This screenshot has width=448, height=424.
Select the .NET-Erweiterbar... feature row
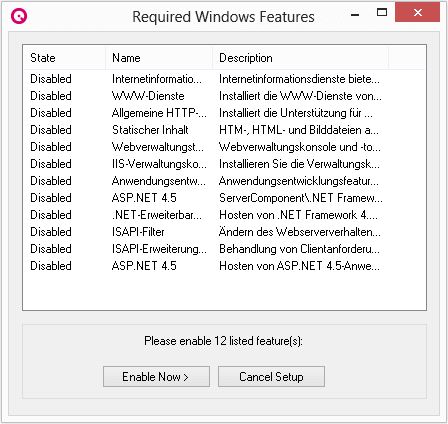coord(224,215)
